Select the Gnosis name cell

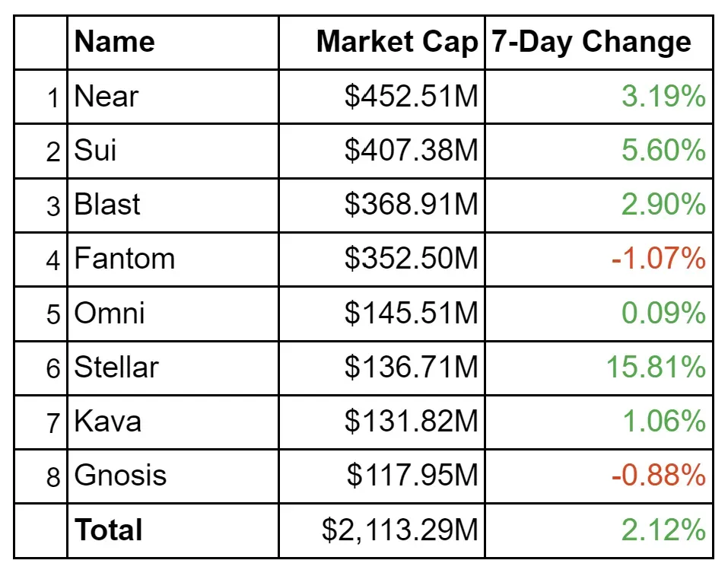click(120, 476)
